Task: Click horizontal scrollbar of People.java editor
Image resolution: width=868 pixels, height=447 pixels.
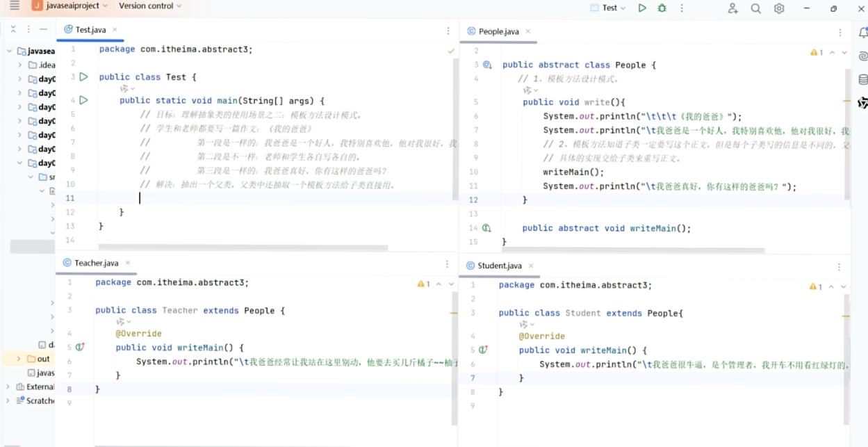Action: (x=634, y=250)
